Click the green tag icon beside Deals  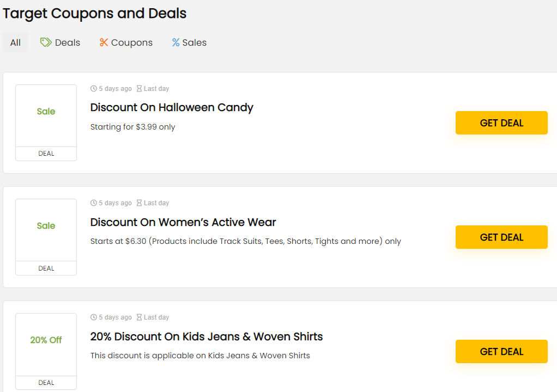[x=46, y=42]
